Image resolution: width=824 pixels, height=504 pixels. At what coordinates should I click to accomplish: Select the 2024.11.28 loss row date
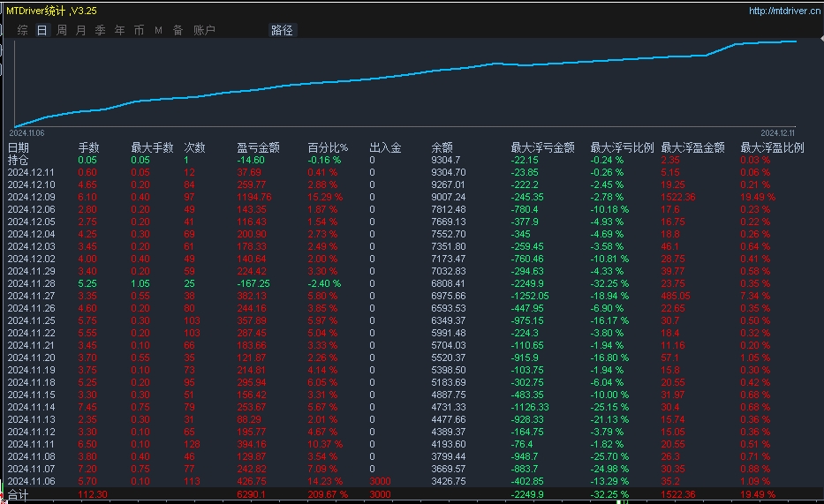tap(31, 283)
